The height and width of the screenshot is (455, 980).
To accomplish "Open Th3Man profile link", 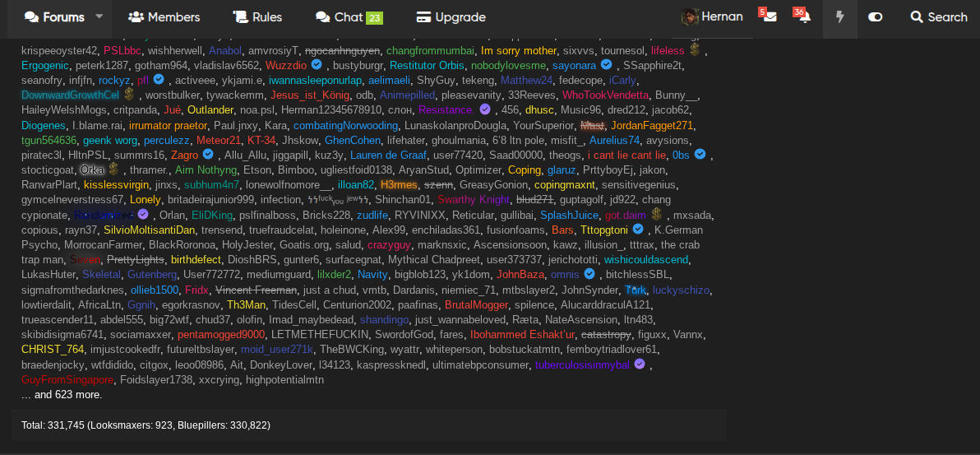I will (x=247, y=304).
